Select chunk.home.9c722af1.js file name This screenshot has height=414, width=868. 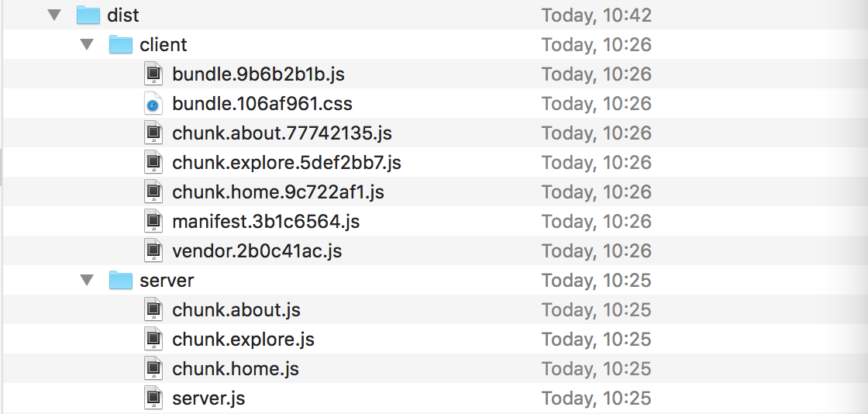(x=278, y=192)
